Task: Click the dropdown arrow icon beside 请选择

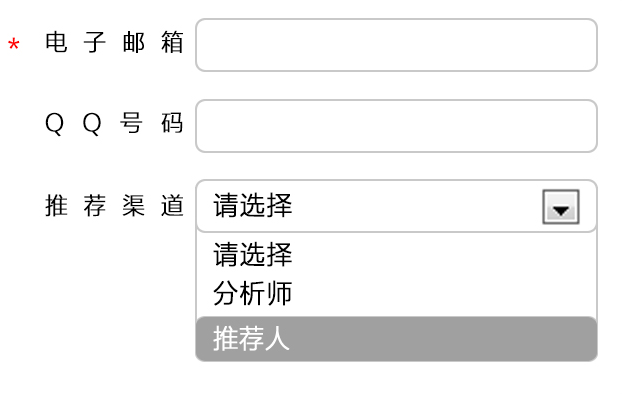Action: pyautogui.click(x=561, y=207)
